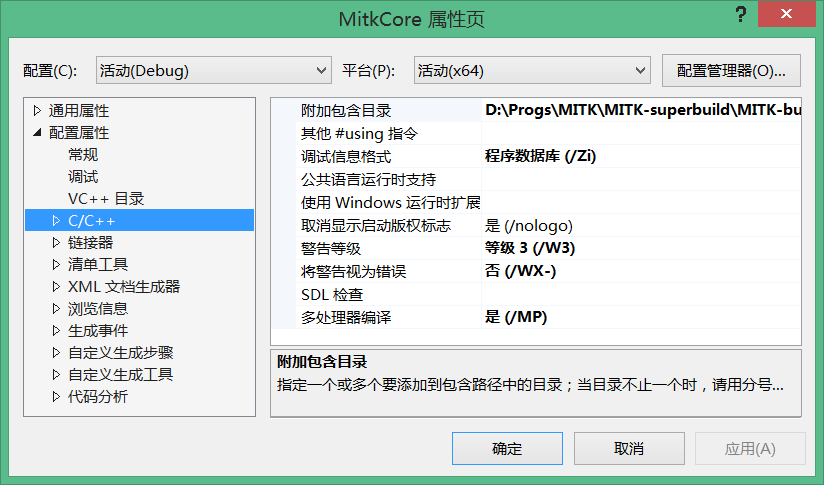Select the 自定义生成步骤 tree item label
Screen dimensions: 824x485
(120, 353)
